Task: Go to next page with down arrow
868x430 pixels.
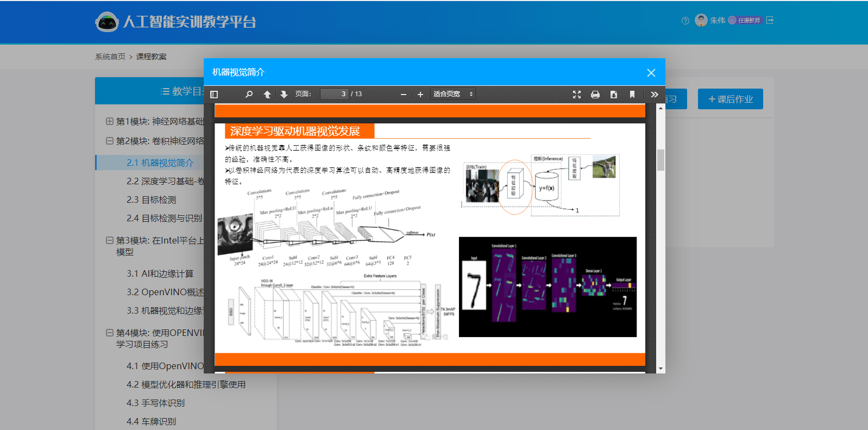Action: point(284,94)
